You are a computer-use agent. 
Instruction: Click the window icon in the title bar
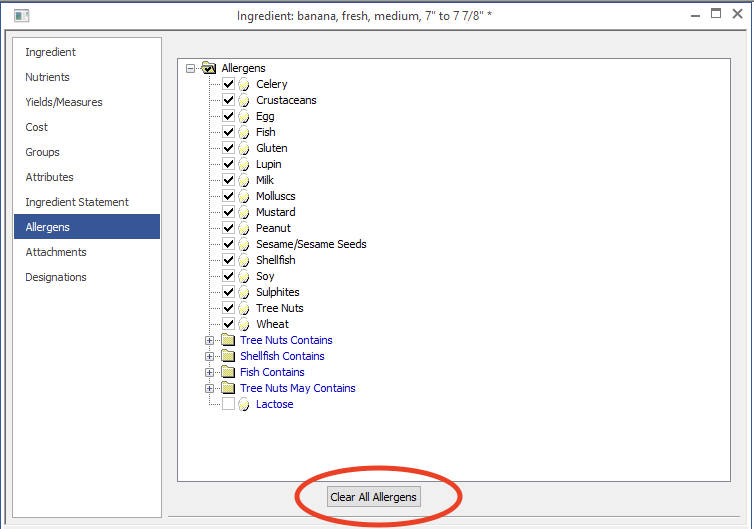coord(21,16)
